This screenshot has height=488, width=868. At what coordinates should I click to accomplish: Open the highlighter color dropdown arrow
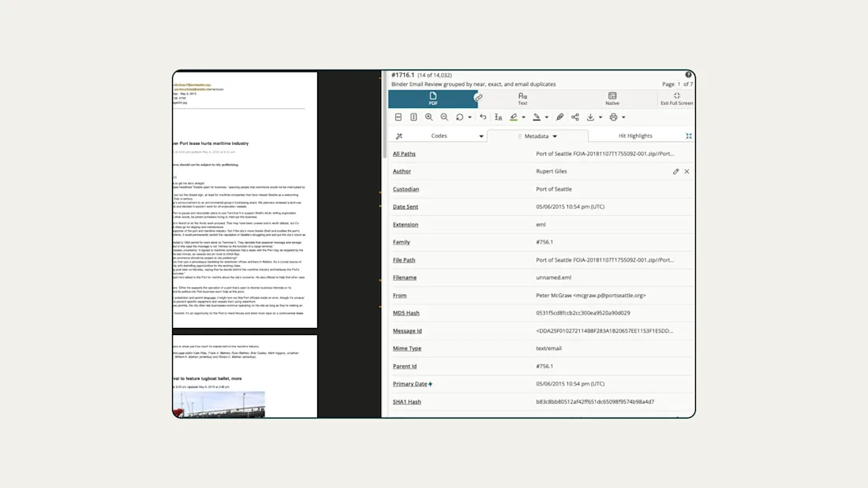[524, 117]
